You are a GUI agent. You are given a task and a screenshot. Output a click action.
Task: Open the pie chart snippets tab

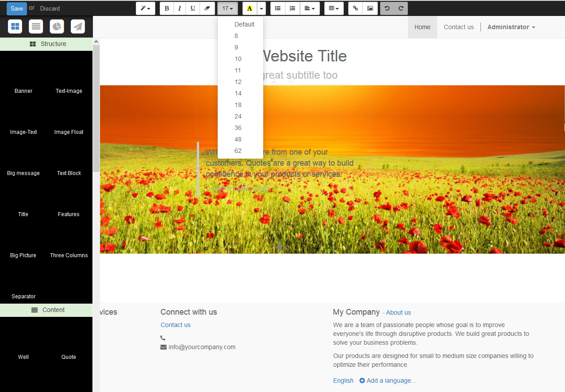pos(57,27)
